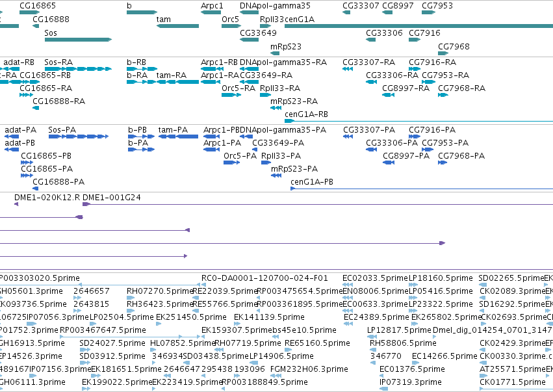Select the Sos-PA protein feature

(x=79, y=137)
